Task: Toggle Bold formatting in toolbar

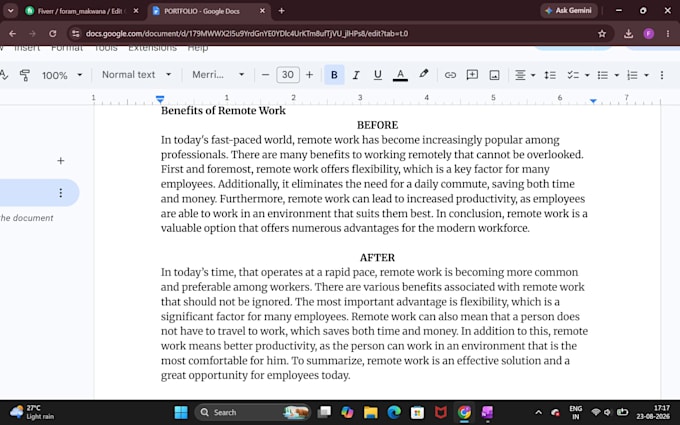Action: click(334, 75)
